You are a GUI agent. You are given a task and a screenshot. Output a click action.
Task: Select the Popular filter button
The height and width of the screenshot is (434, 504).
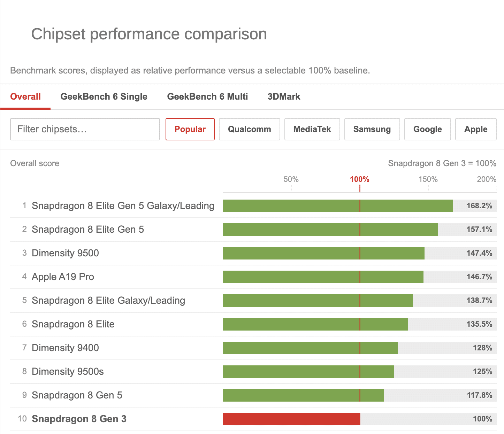190,129
